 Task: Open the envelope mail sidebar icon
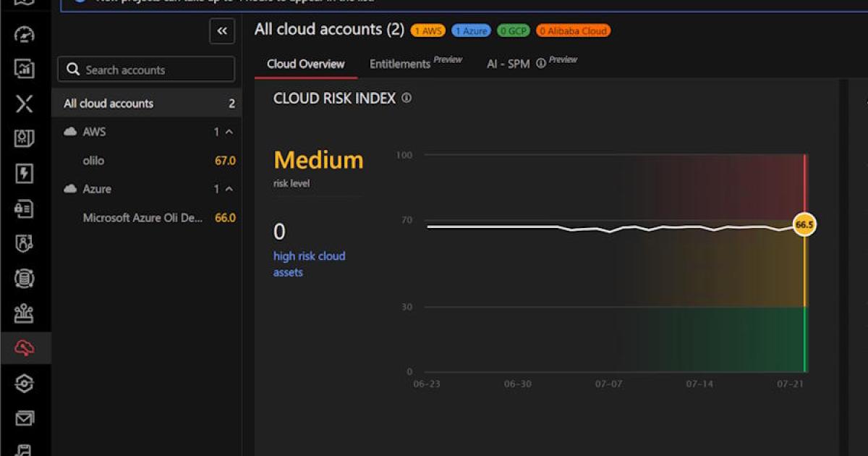coord(25,418)
